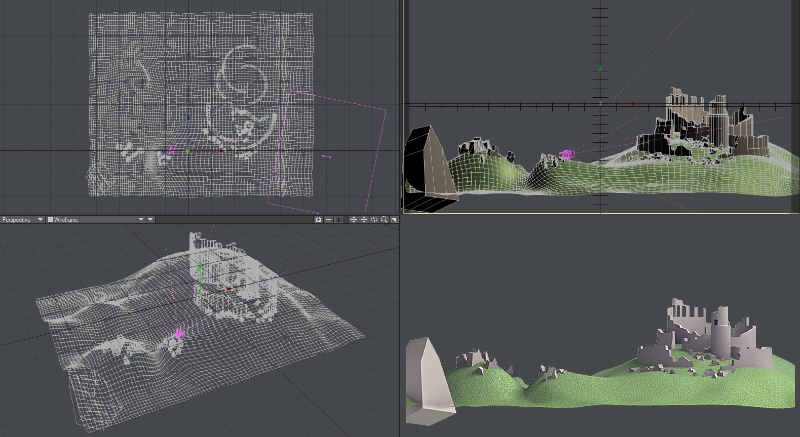Select the magenta light in perspective wireframe view
800x437 pixels.
pos(180,332)
